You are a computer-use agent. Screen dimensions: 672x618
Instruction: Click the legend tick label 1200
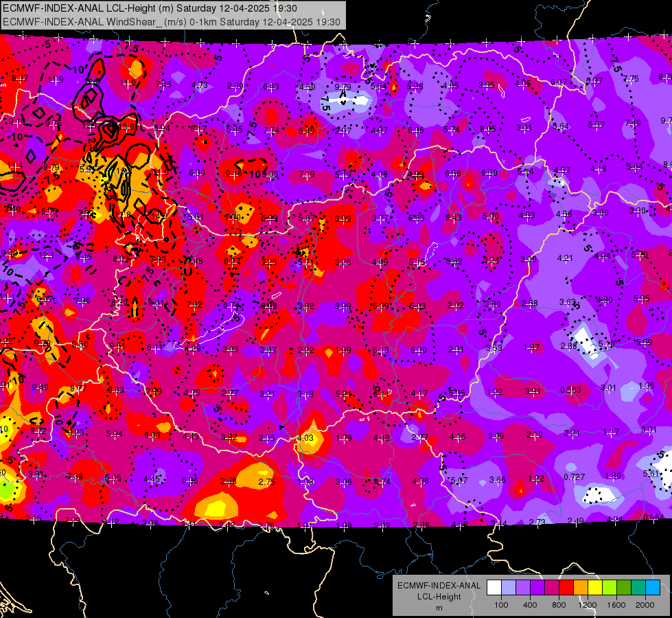tap(588, 605)
